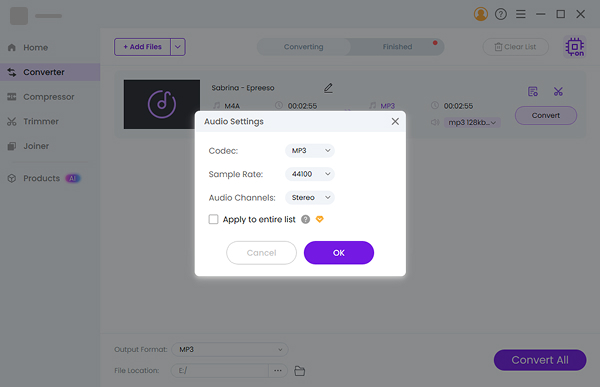Click the MP3 target format label

click(x=387, y=106)
